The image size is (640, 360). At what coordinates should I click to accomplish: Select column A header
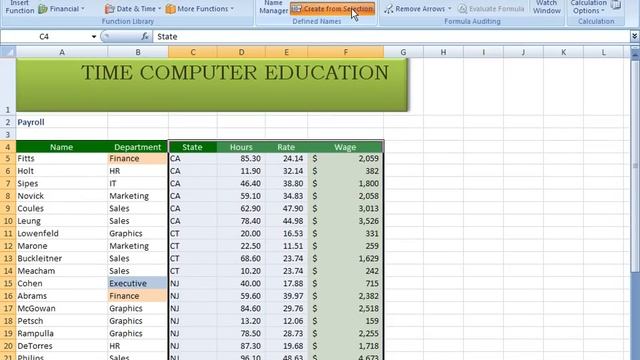pos(62,52)
